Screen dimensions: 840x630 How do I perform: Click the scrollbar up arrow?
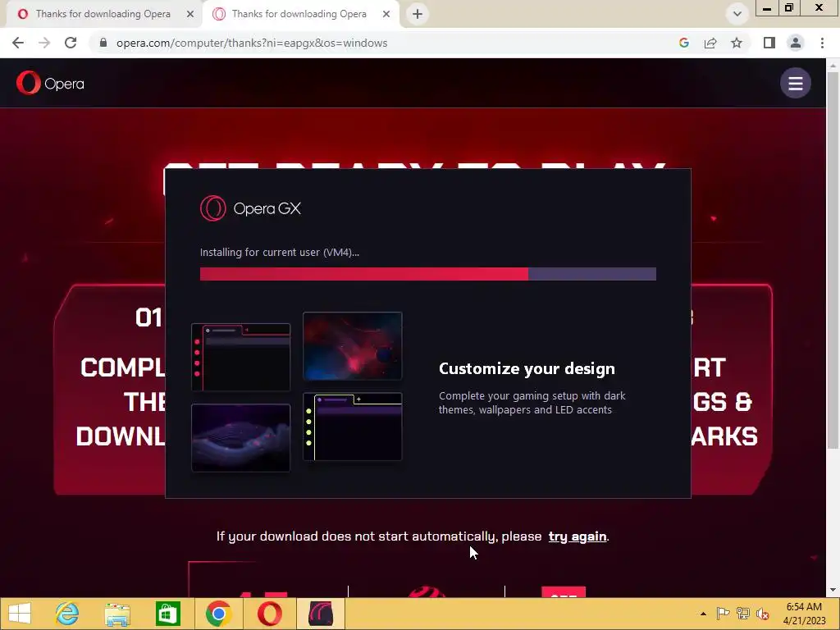(833, 66)
